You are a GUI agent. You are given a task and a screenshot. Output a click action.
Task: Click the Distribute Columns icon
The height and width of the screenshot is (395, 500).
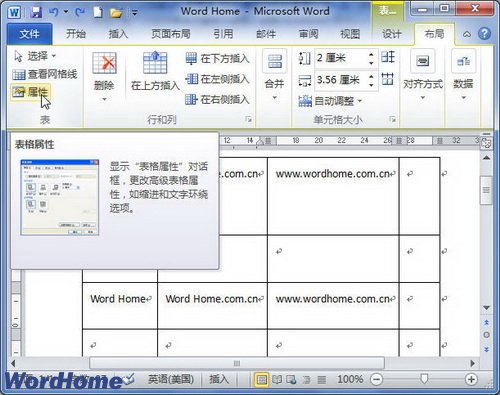click(x=388, y=79)
